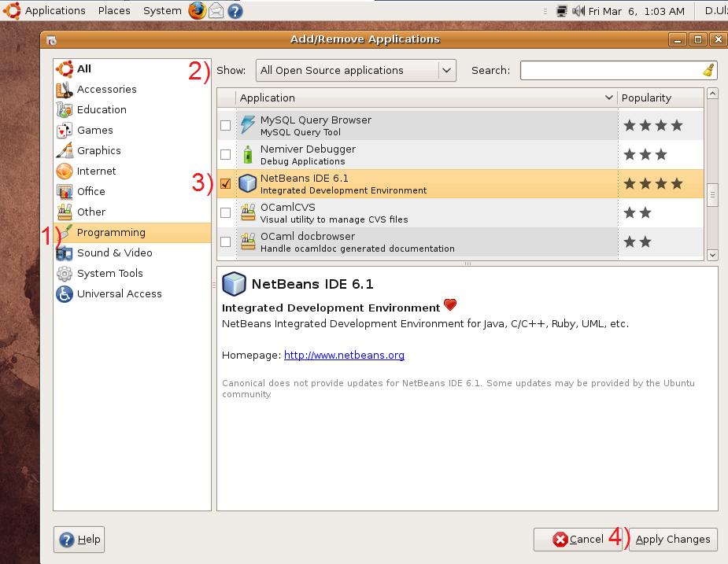Viewport: 728px width, 564px height.
Task: Click the NetBeans IDE 6.1 application icon
Action: coord(248,183)
